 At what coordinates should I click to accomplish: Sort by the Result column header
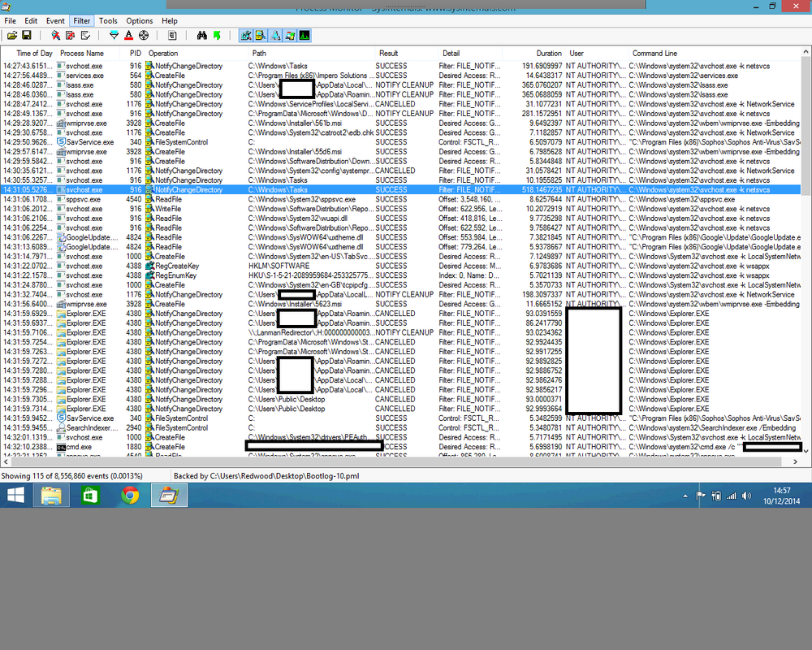tap(407, 54)
